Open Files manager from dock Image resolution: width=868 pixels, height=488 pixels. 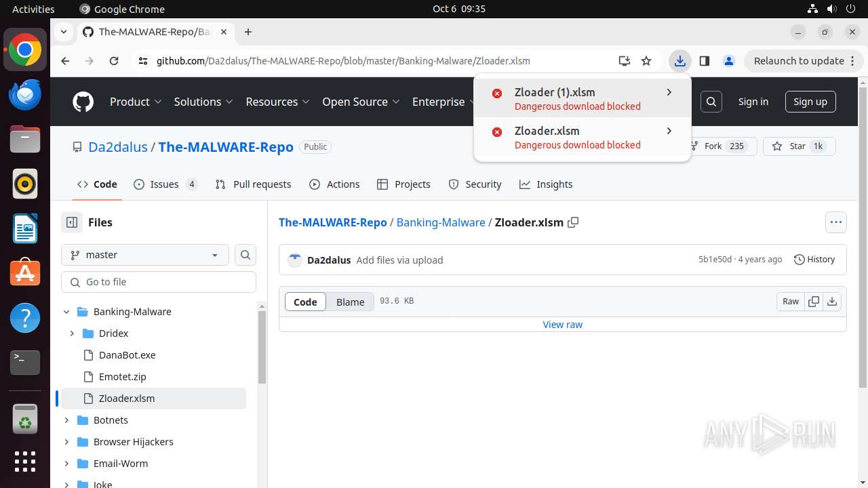tap(25, 139)
